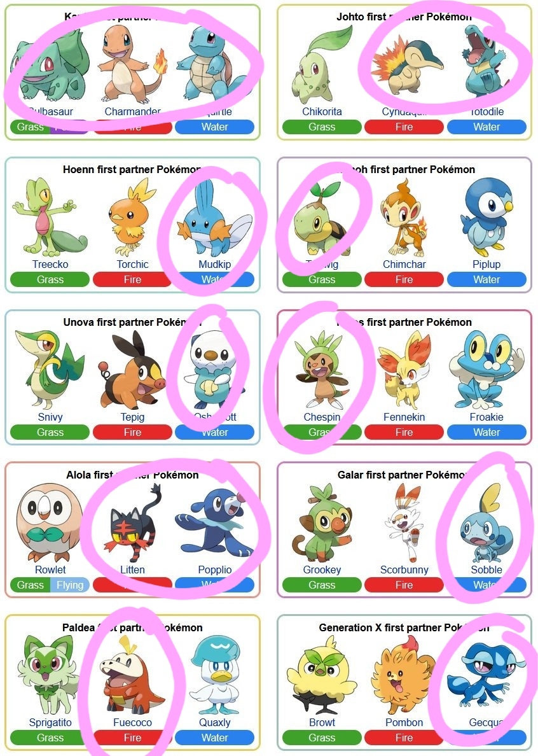538x756 pixels.
Task: Open the Sprigatito link
Action: pyautogui.click(x=50, y=722)
